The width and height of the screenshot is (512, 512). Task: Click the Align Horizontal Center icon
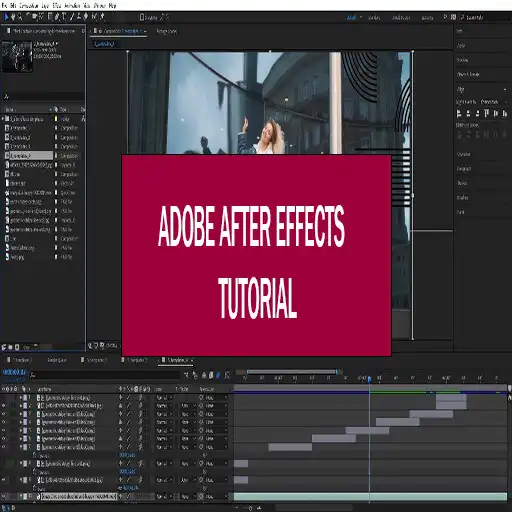click(x=468, y=114)
